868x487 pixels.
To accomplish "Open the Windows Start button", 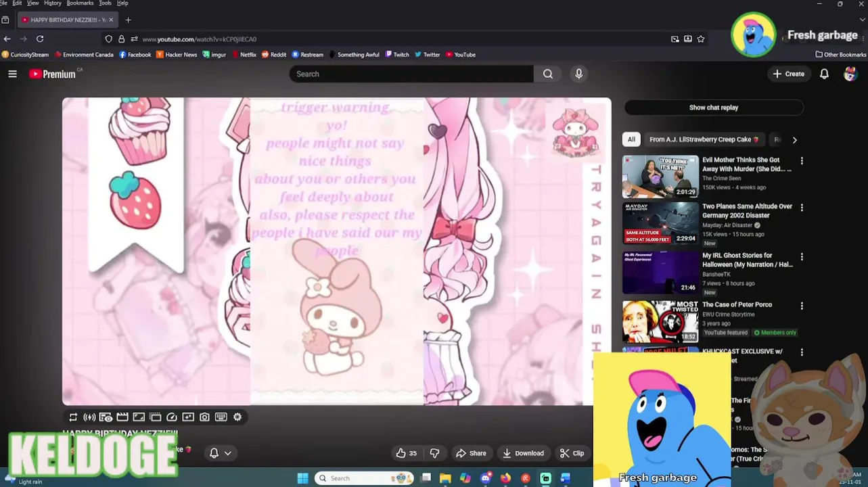I will tap(302, 478).
